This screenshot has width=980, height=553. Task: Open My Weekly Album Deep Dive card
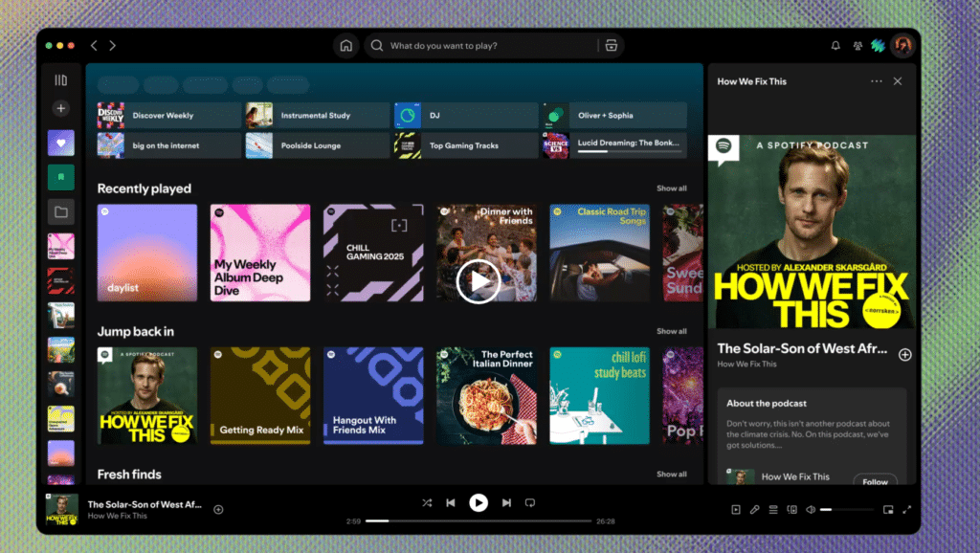[260, 254]
